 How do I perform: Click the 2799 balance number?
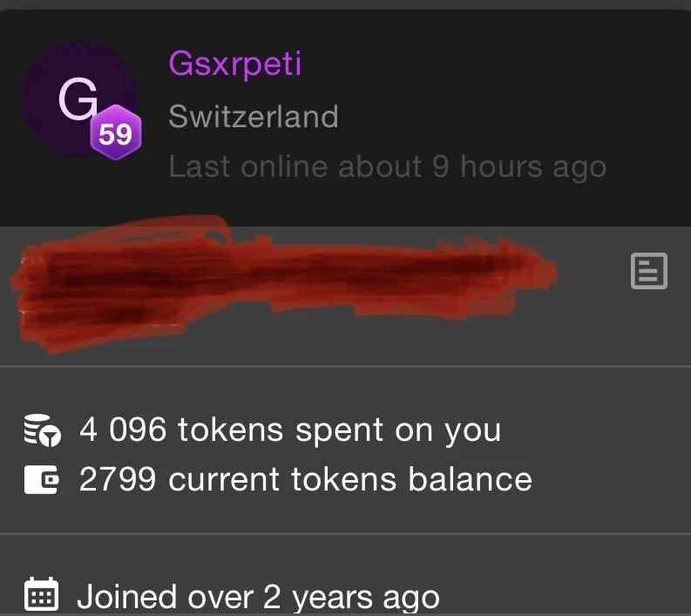click(116, 479)
